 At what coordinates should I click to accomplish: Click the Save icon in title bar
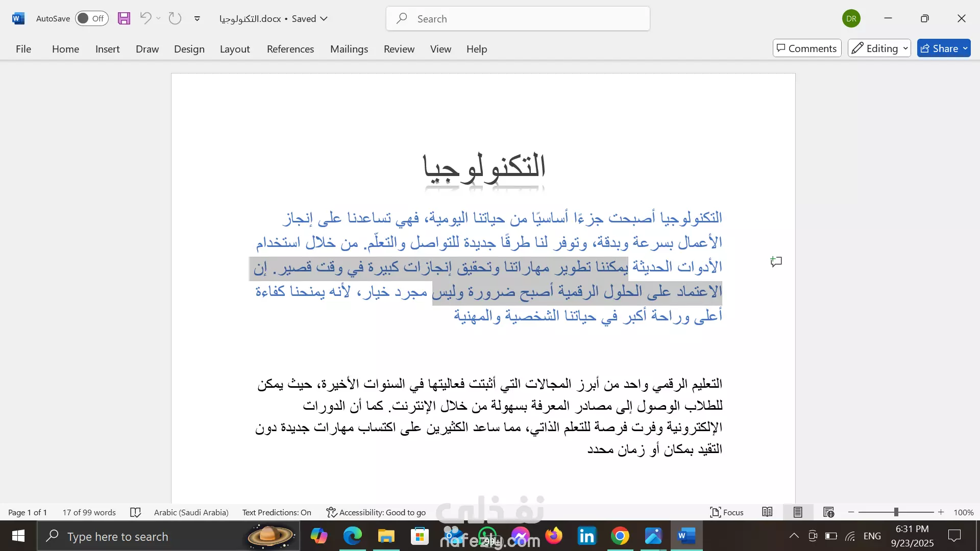(x=124, y=19)
